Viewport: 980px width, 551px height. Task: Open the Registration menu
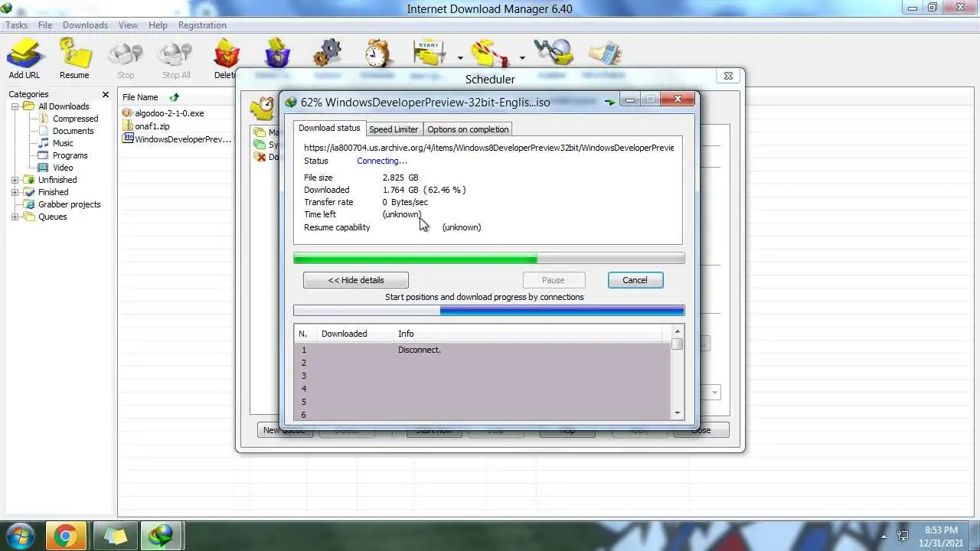coord(202,25)
